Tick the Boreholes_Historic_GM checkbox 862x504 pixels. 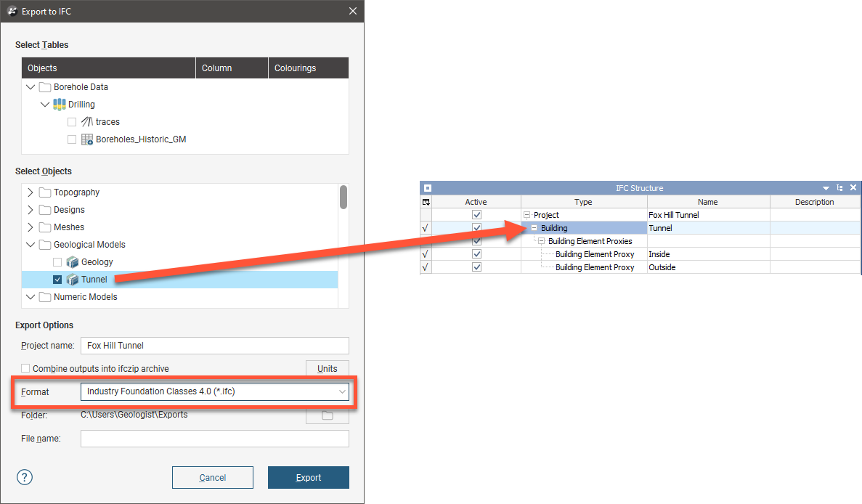click(72, 139)
